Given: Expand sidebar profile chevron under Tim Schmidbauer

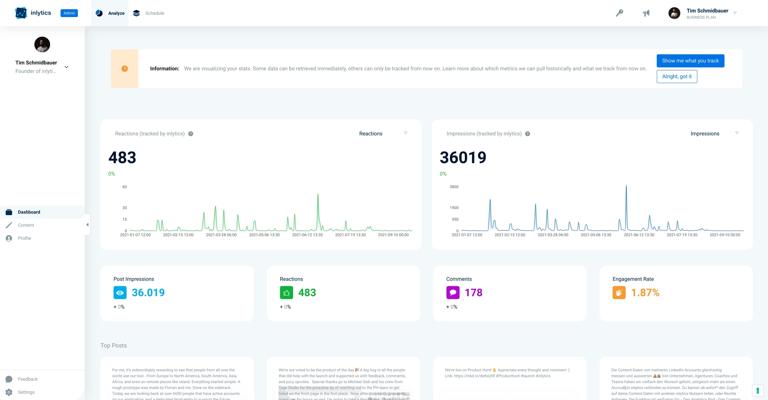Looking at the screenshot, I should (x=67, y=67).
